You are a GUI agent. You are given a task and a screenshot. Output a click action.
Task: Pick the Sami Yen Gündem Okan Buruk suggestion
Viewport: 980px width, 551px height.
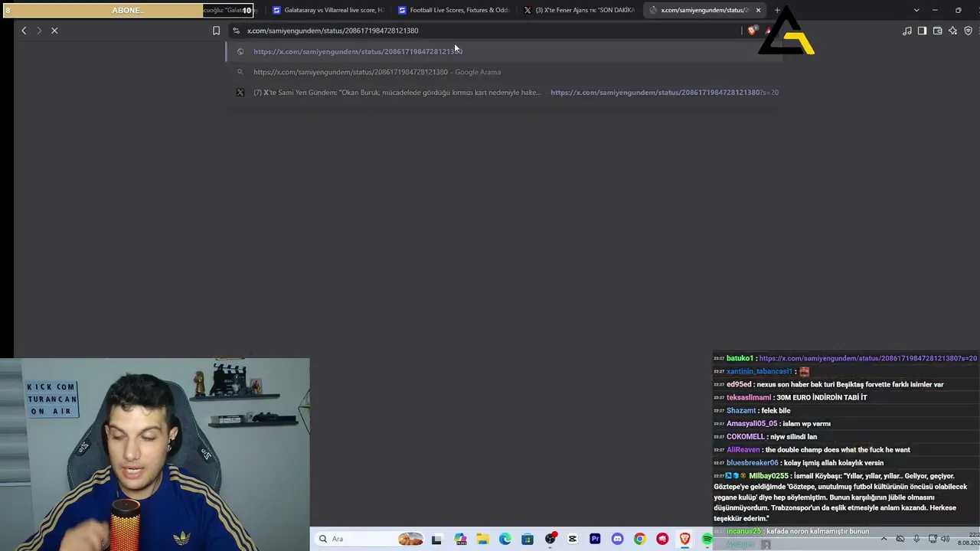click(503, 93)
